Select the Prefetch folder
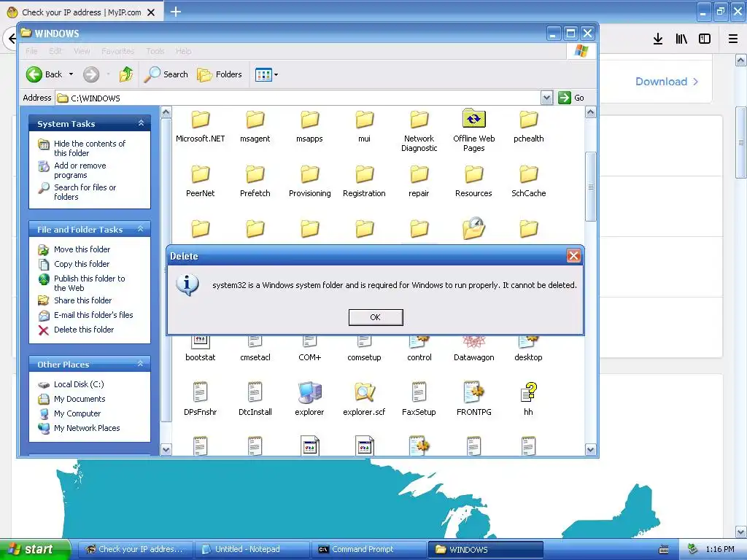 point(255,181)
